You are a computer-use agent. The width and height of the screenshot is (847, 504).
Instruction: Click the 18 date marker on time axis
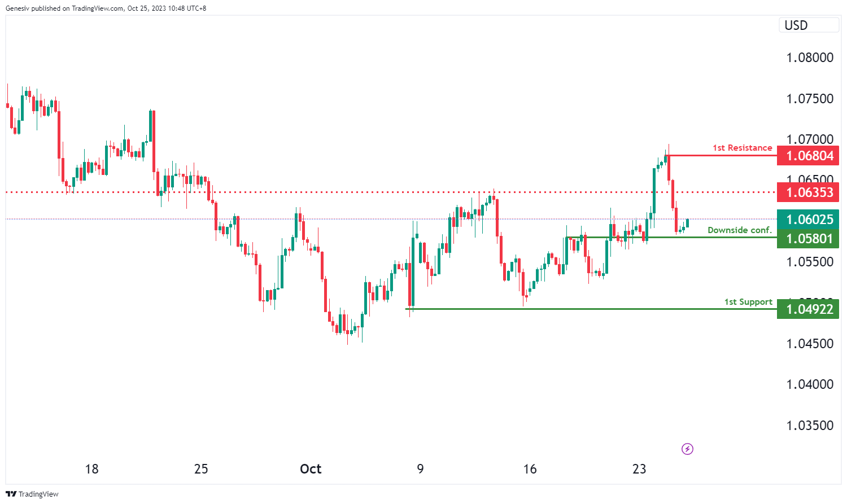click(x=91, y=469)
